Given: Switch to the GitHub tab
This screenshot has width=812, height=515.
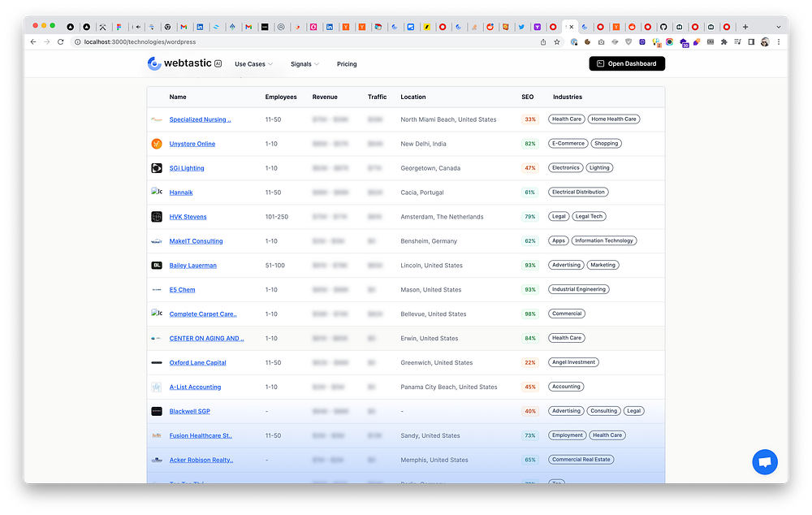Looking at the screenshot, I should [663, 27].
